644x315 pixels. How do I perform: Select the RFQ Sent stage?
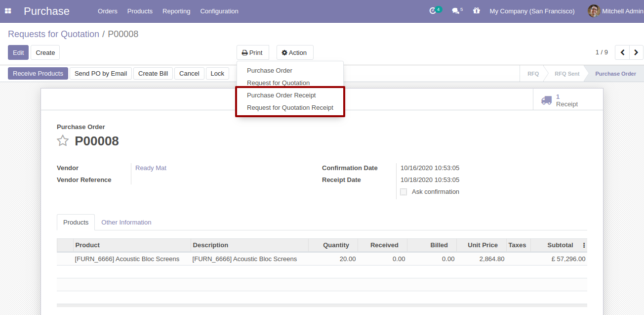click(x=566, y=73)
